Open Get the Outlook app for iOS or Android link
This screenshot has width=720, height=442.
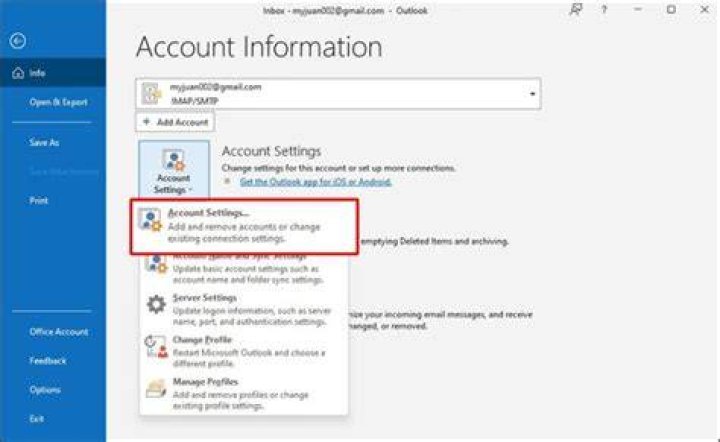point(315,182)
